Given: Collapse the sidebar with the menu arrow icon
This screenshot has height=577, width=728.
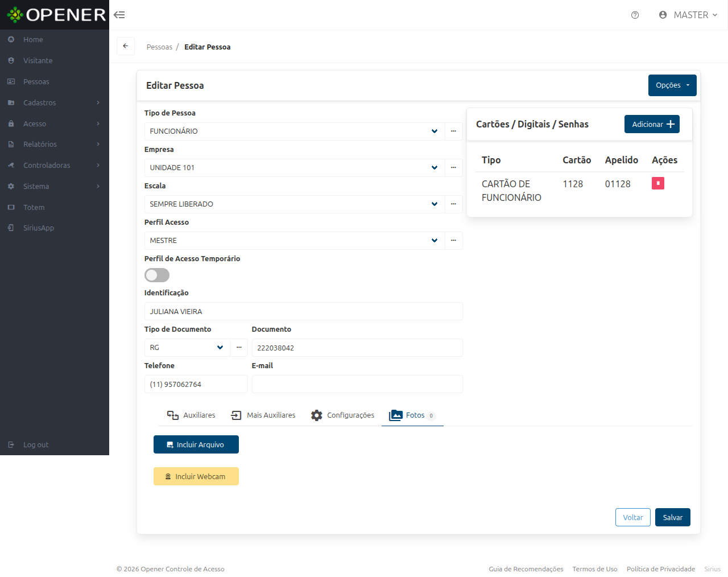Looking at the screenshot, I should [x=119, y=15].
